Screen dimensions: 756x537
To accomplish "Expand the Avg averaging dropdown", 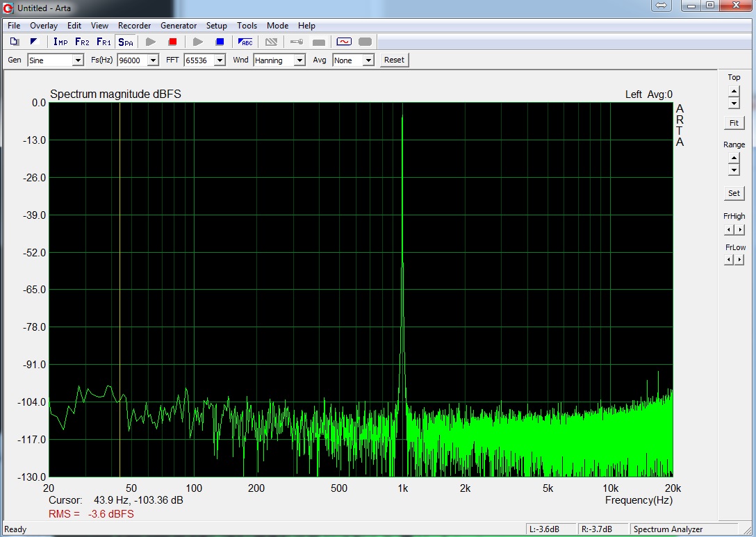I will pyautogui.click(x=368, y=60).
